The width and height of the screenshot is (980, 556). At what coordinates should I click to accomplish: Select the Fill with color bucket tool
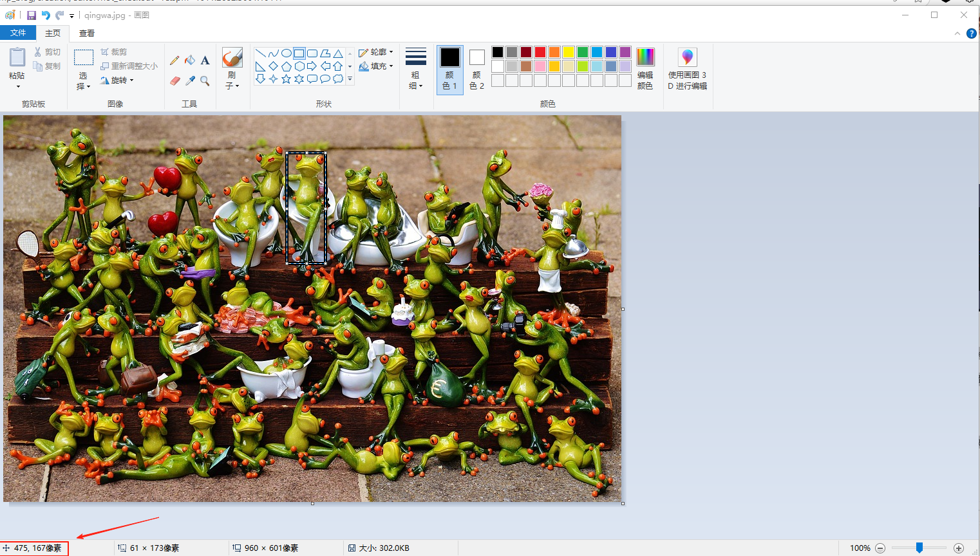click(x=190, y=60)
